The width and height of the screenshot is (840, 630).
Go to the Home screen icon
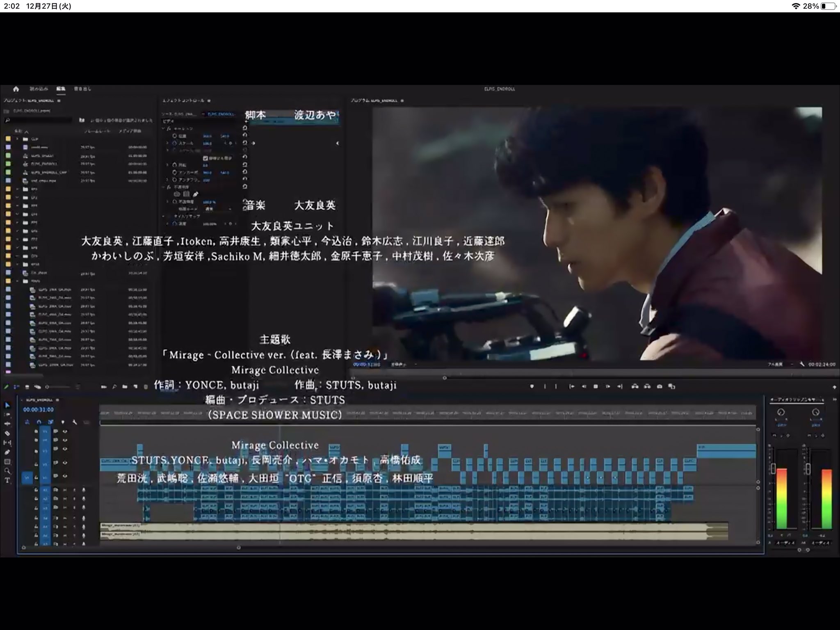pyautogui.click(x=16, y=89)
